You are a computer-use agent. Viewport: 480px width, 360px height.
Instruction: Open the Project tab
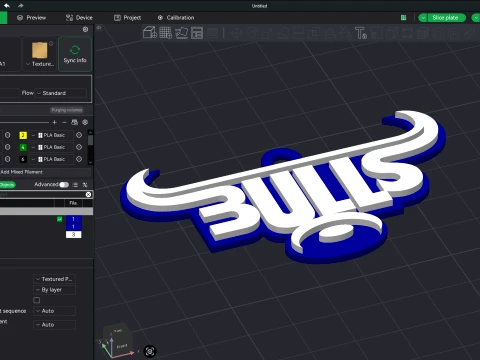coord(128,18)
